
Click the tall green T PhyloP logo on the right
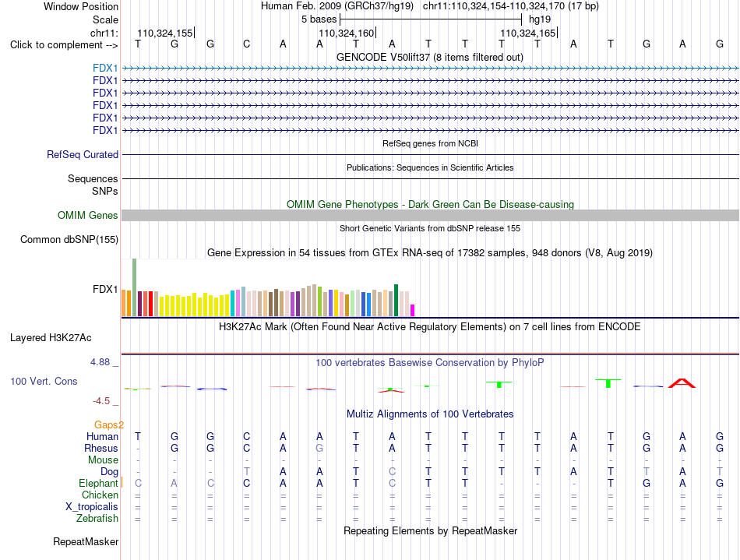point(608,383)
